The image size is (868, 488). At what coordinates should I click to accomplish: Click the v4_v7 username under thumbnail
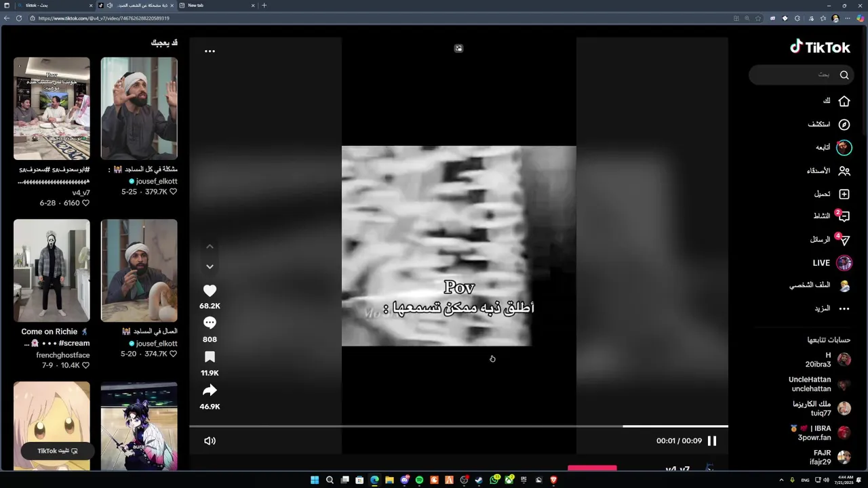(81, 193)
